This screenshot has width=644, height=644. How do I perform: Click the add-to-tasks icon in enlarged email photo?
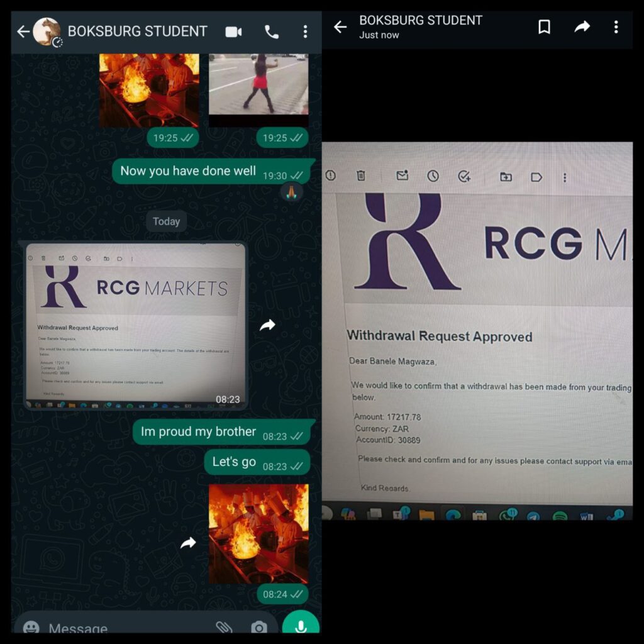[464, 177]
